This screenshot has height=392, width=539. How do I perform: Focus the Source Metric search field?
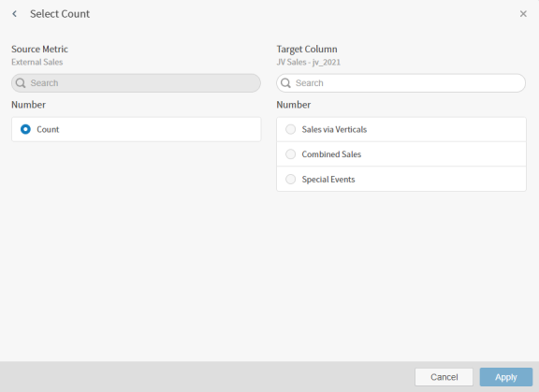click(x=136, y=83)
